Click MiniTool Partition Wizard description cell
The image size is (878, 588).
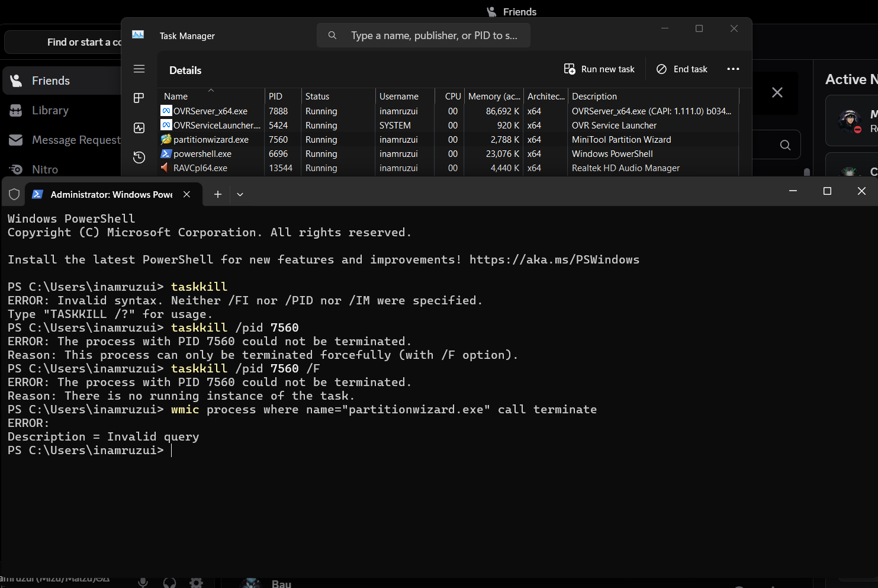click(622, 140)
